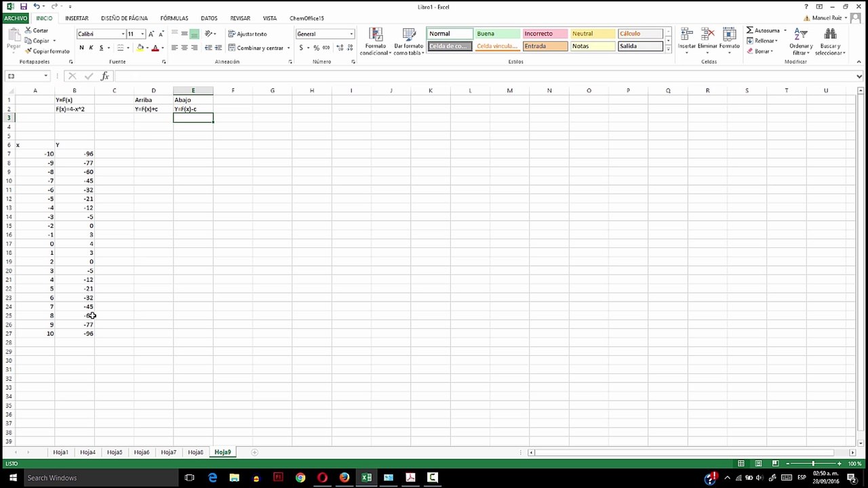Apply accounting currency format ($)
Viewport: 868px width, 488px height.
(x=301, y=48)
